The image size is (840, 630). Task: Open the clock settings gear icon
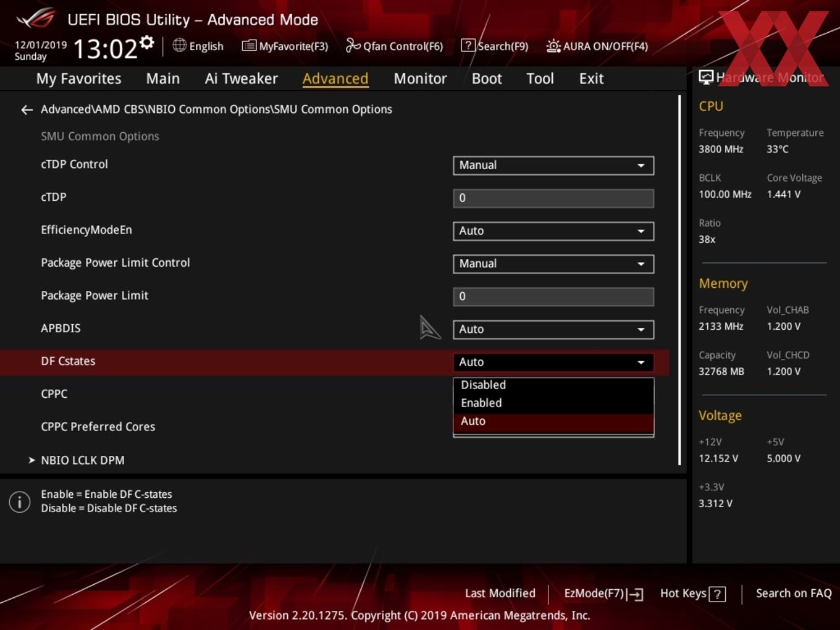click(x=147, y=43)
